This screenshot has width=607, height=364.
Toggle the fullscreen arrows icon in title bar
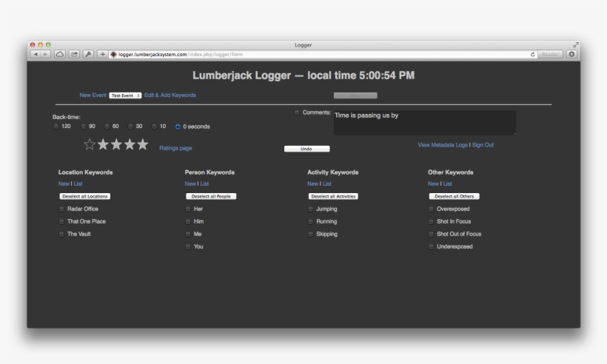576,45
